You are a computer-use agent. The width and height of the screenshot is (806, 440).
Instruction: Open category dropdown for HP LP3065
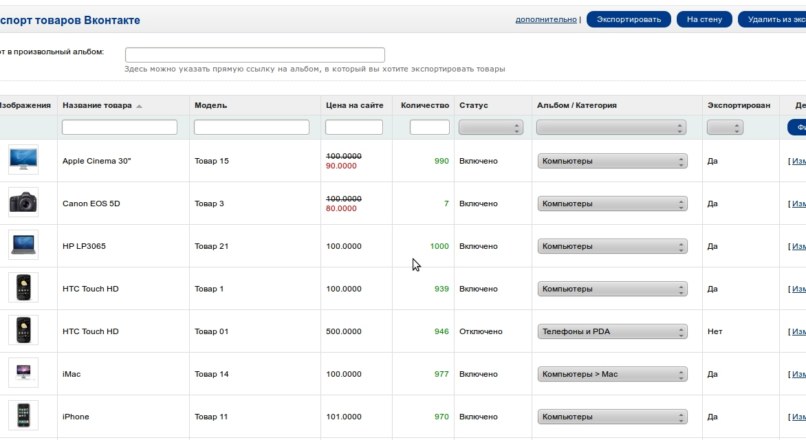[x=612, y=246]
